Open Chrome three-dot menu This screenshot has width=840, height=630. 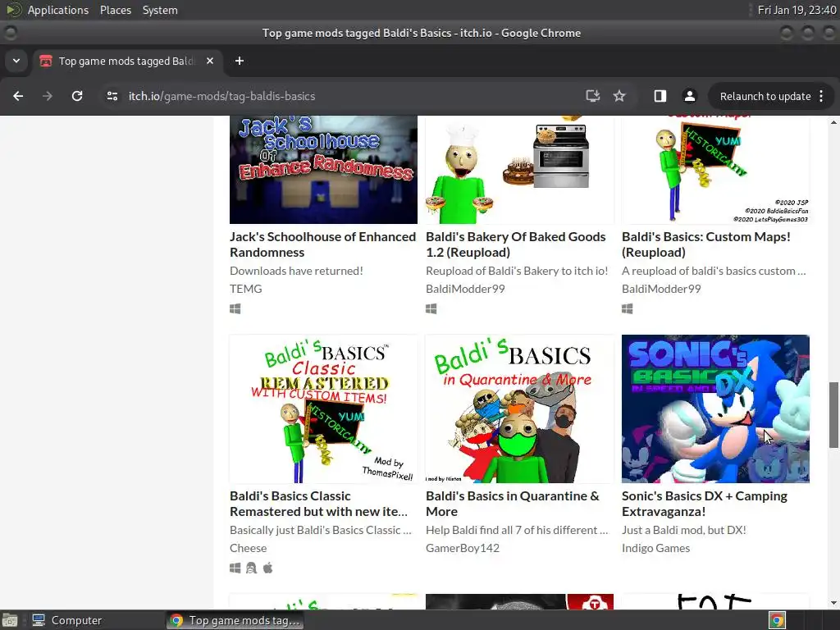821,96
